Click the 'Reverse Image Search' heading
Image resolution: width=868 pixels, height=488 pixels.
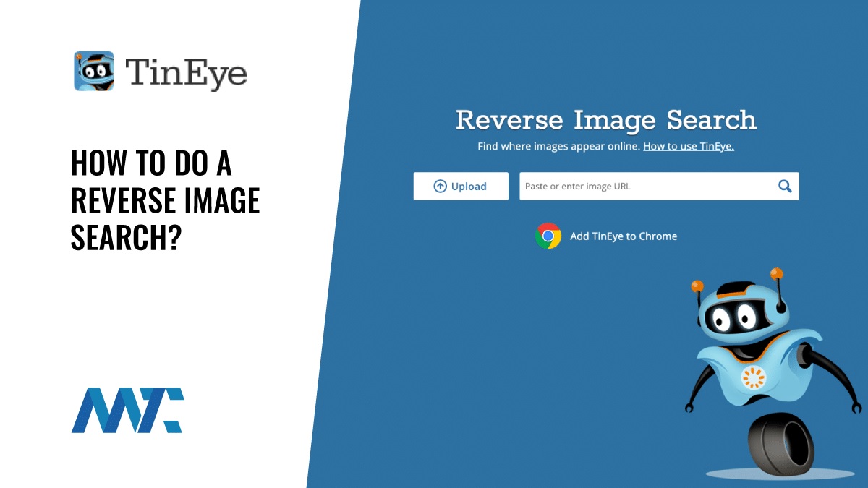[x=605, y=119]
